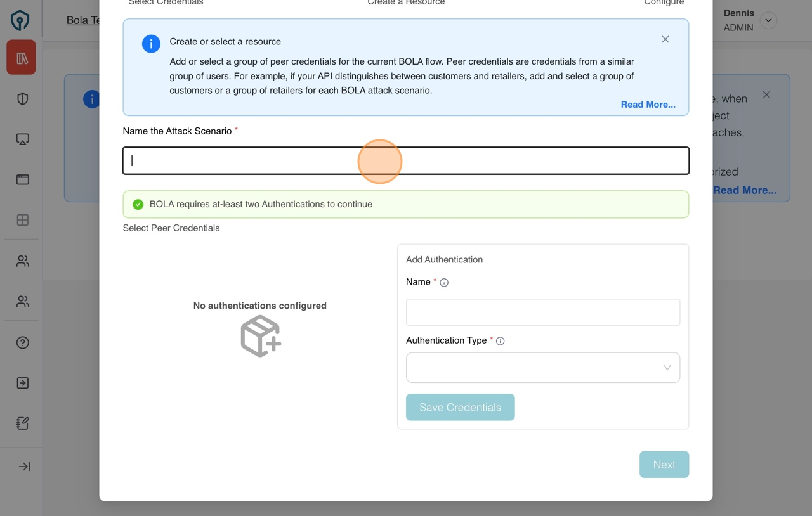812x516 pixels.
Task: Expand the sidebar with arrow icon
Action: tap(24, 467)
